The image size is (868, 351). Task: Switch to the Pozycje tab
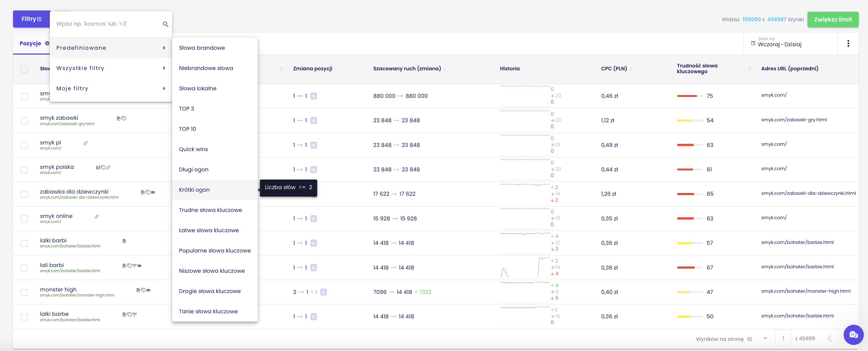(x=30, y=43)
